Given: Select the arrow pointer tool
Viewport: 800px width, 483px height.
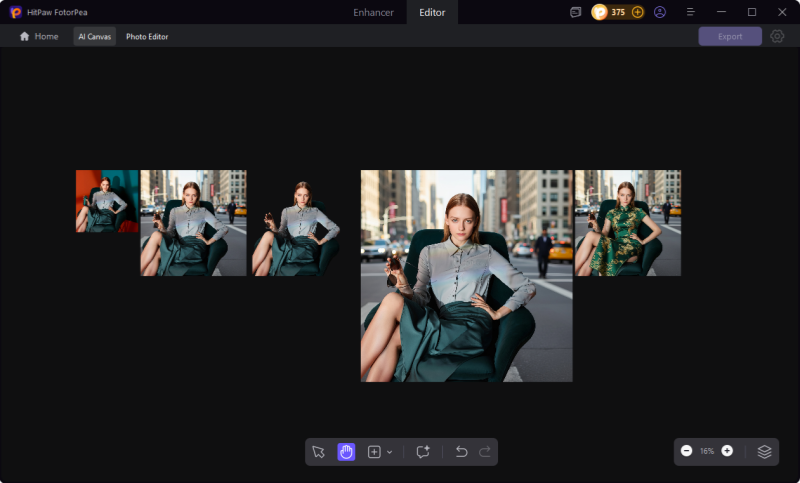Looking at the screenshot, I should 318,452.
